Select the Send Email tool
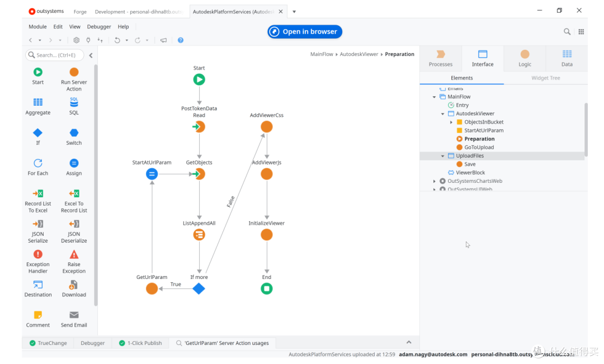This screenshot has height=364, width=604. click(74, 319)
